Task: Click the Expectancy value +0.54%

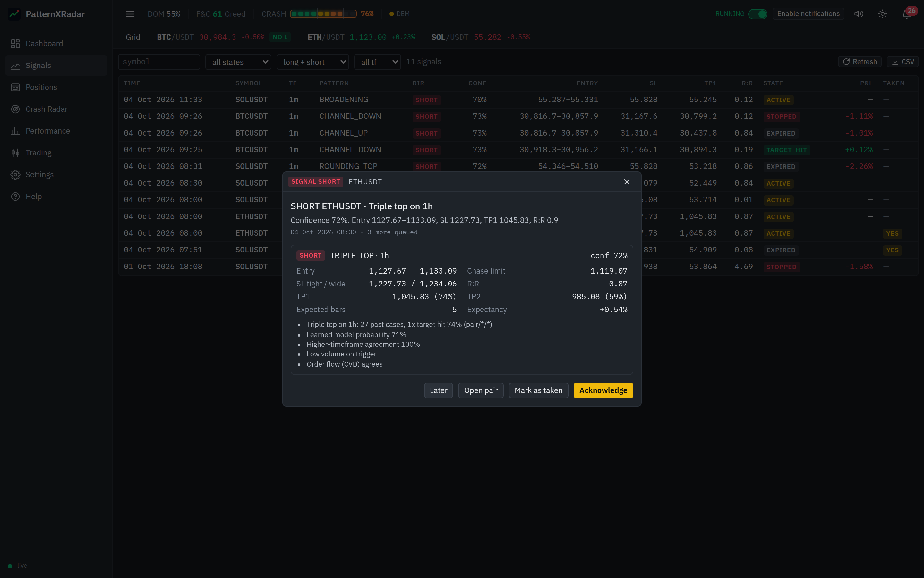Action: [x=613, y=310]
